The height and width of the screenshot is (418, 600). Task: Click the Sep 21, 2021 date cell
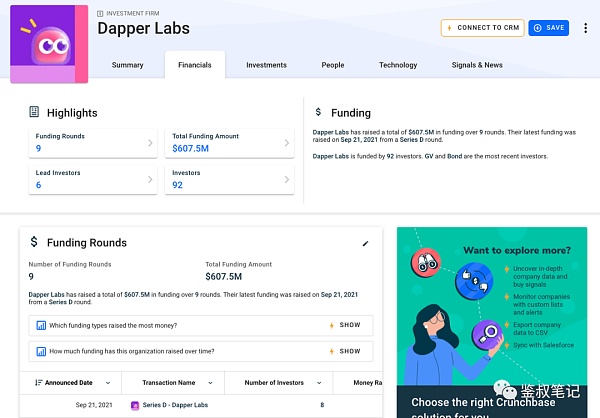(94, 405)
